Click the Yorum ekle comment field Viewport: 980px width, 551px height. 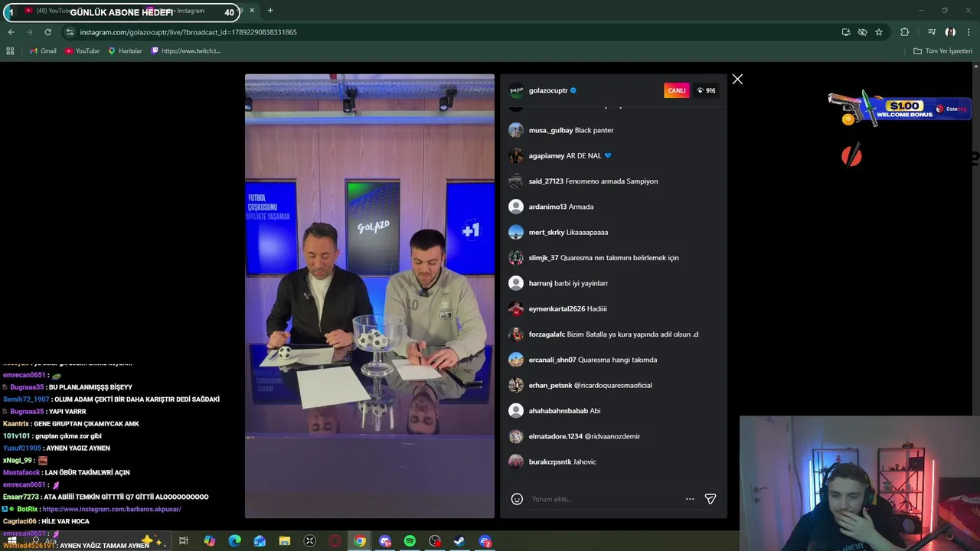click(x=603, y=499)
